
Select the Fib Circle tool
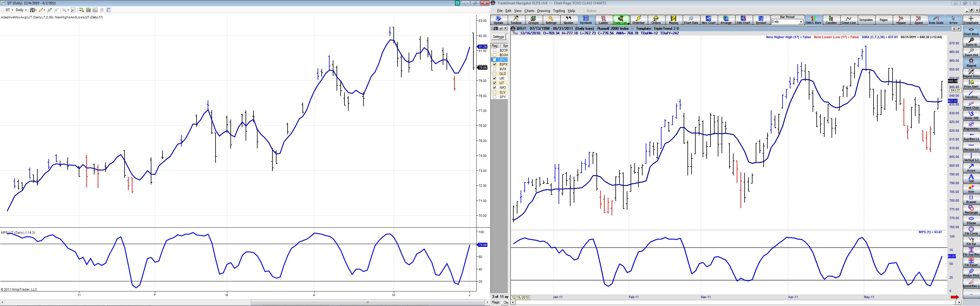[971, 230]
